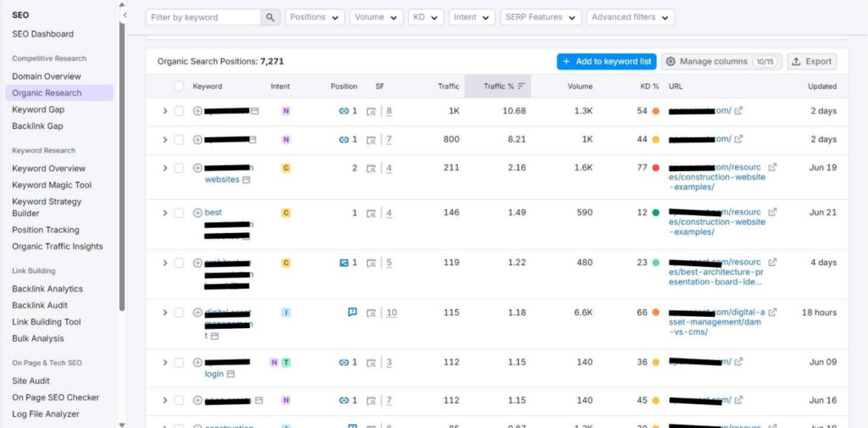
Task: Open the SERP Features filter dropdown
Action: (x=541, y=17)
